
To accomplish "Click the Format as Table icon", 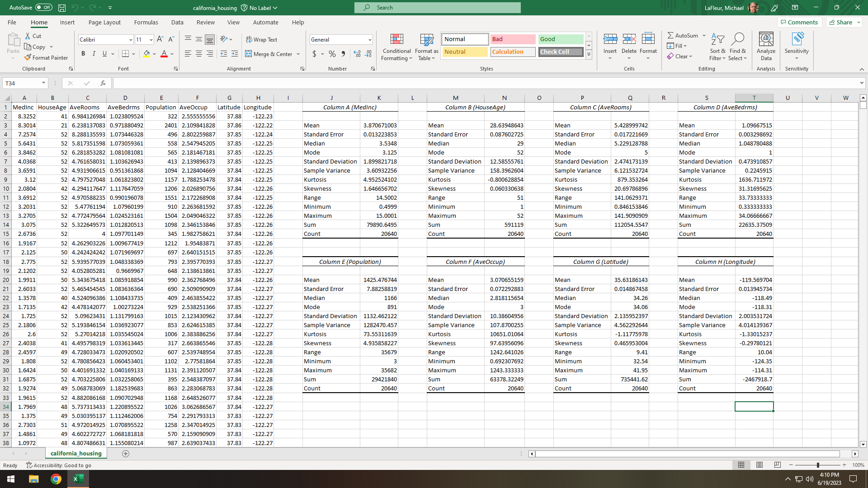I will 426,40.
